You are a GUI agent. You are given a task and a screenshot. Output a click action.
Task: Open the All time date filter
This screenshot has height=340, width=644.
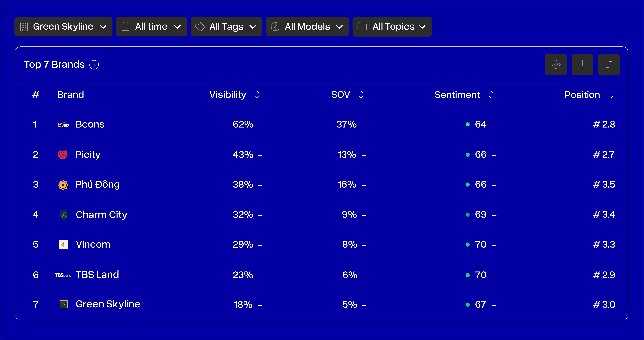[151, 27]
